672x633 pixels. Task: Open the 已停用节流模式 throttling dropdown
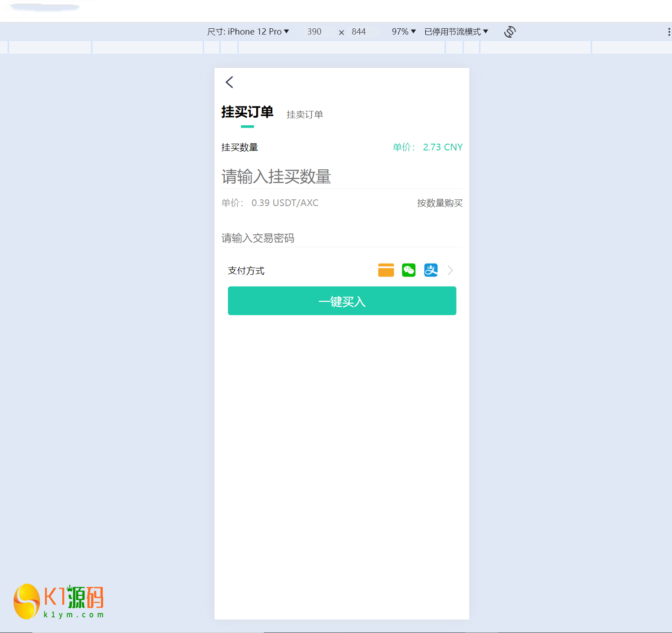point(456,32)
